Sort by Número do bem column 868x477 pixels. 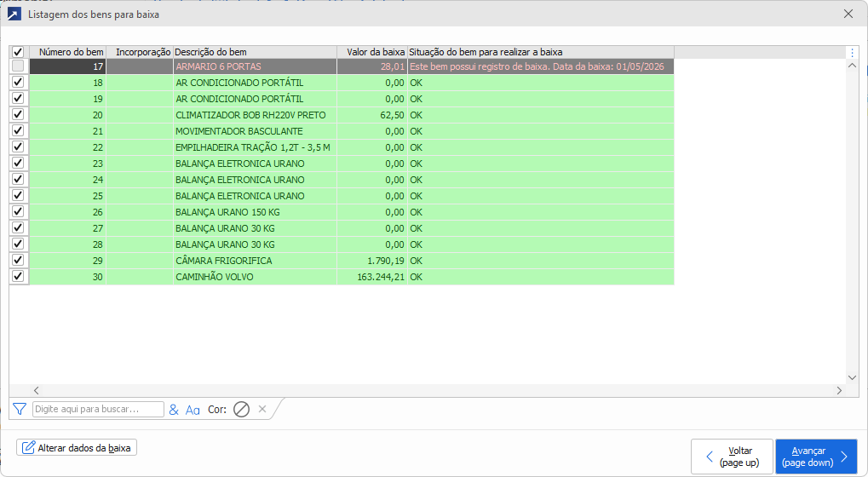tap(67, 52)
